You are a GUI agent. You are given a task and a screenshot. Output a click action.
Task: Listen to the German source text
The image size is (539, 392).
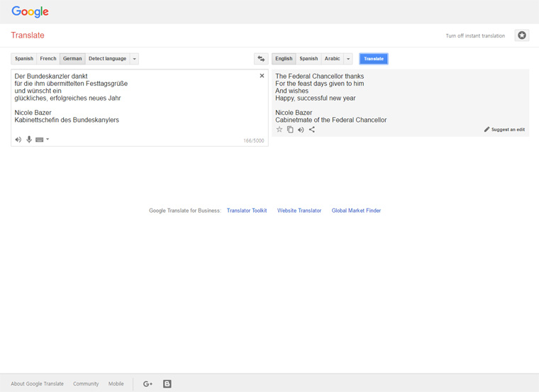coord(18,140)
